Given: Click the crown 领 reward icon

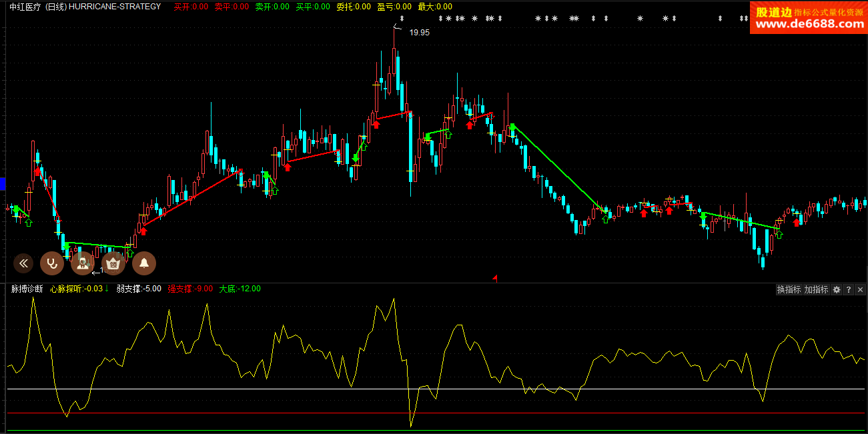Looking at the screenshot, I should coord(113,263).
